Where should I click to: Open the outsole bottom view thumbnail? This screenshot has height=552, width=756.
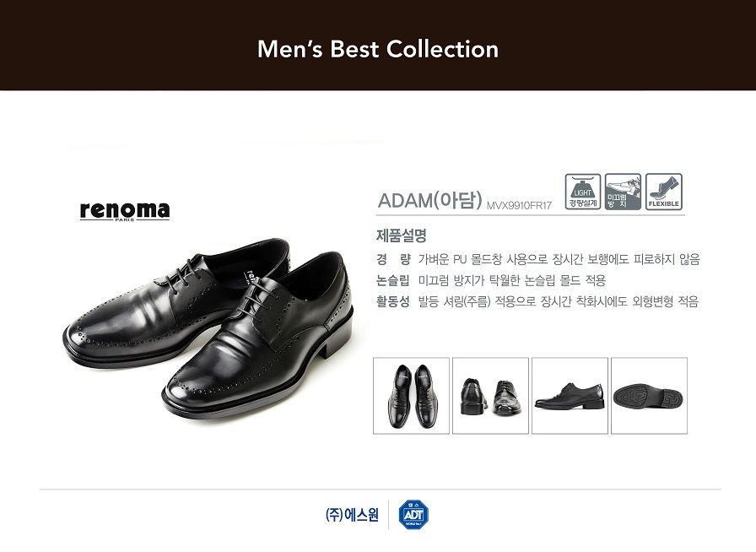pos(649,396)
